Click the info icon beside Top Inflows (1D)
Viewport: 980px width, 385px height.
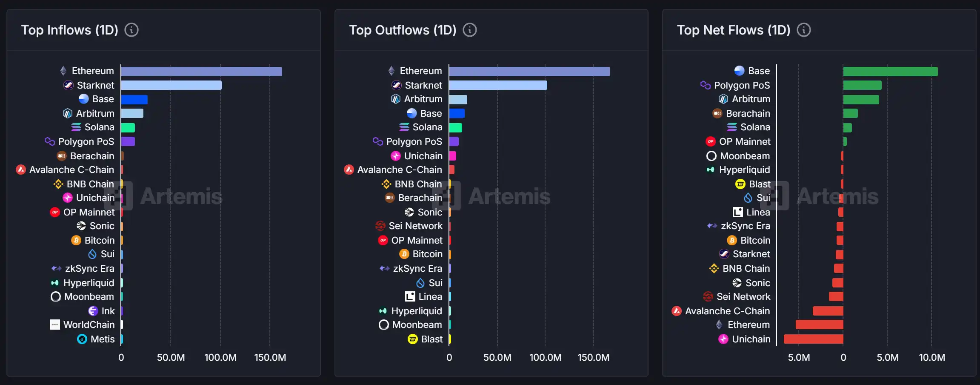(131, 30)
